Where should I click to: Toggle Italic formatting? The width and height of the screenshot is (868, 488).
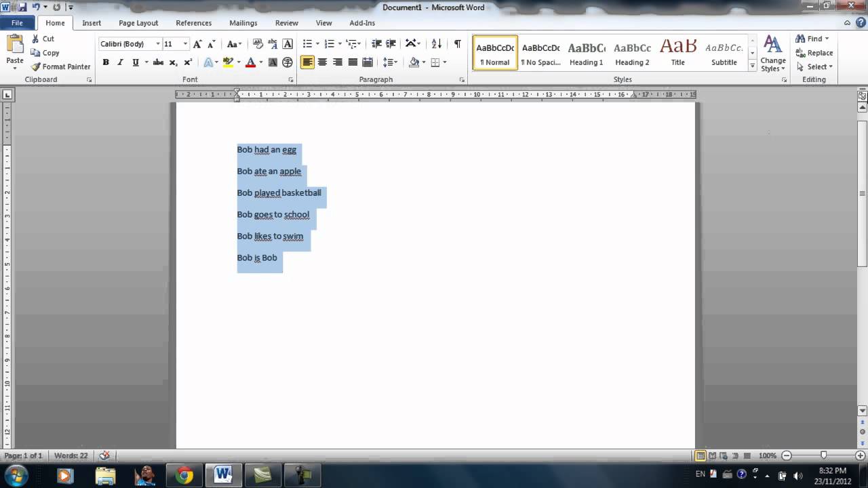coord(121,62)
